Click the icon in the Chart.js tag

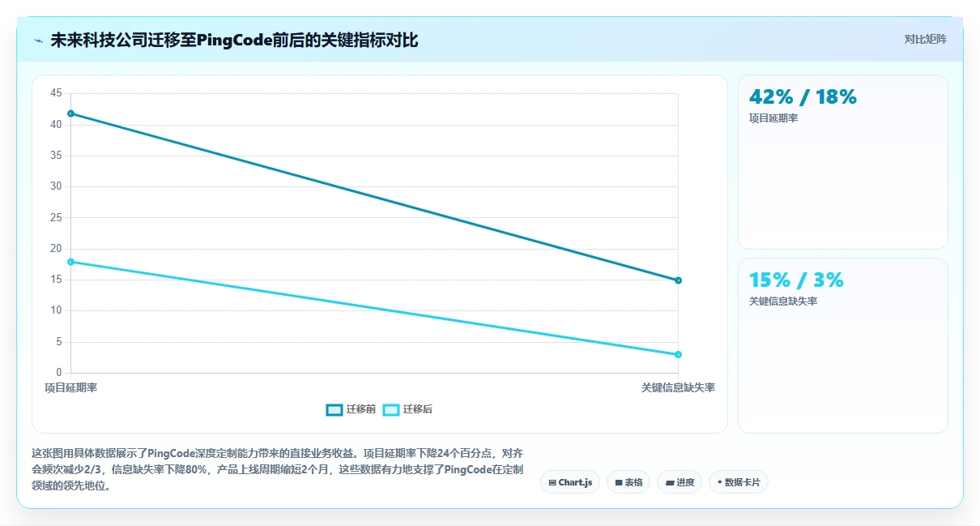pyautogui.click(x=552, y=482)
